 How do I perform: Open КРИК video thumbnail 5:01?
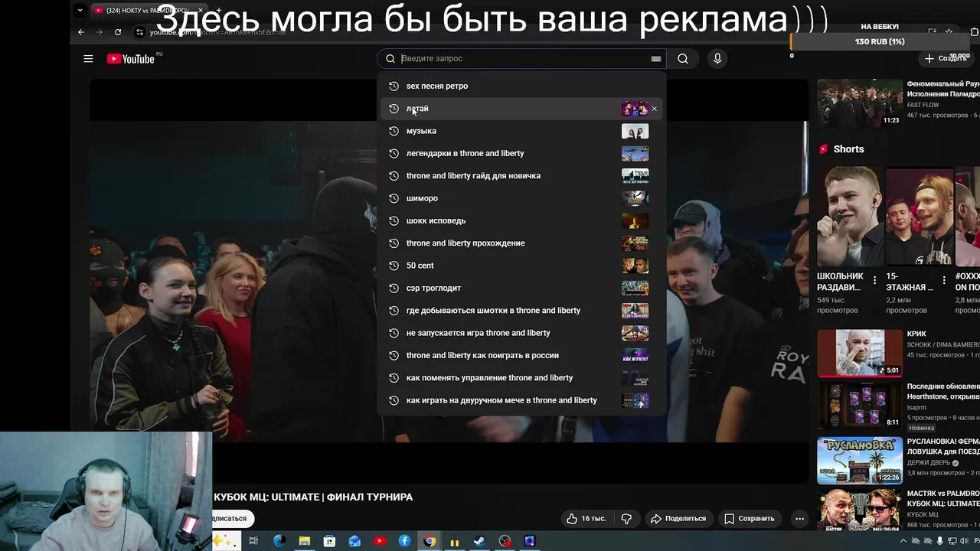pyautogui.click(x=860, y=353)
